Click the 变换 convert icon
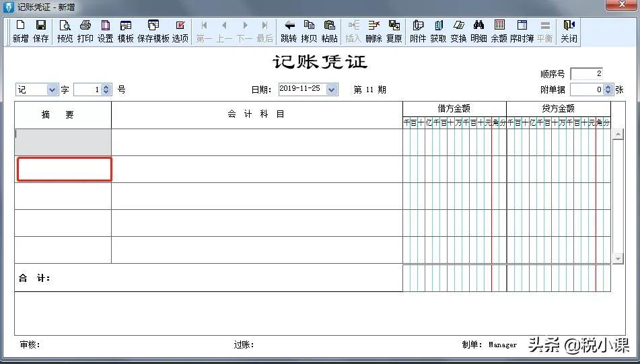Image resolution: width=640 pixels, height=364 pixels. [x=458, y=31]
